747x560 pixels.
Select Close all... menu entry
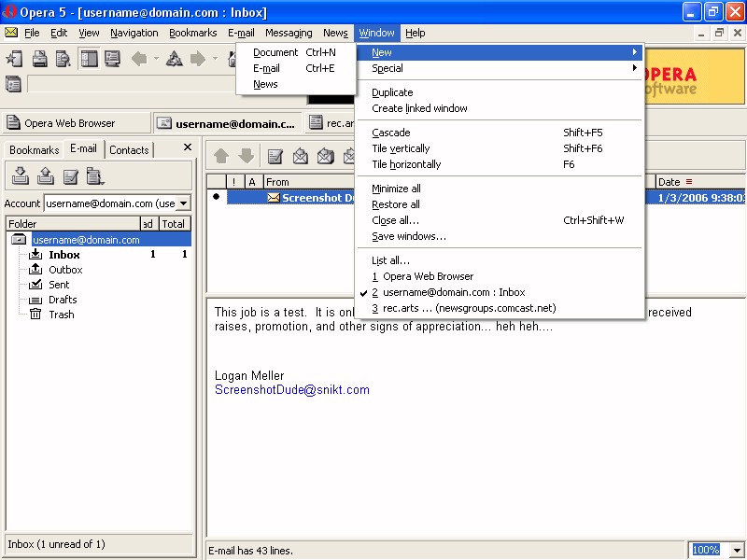500,220
